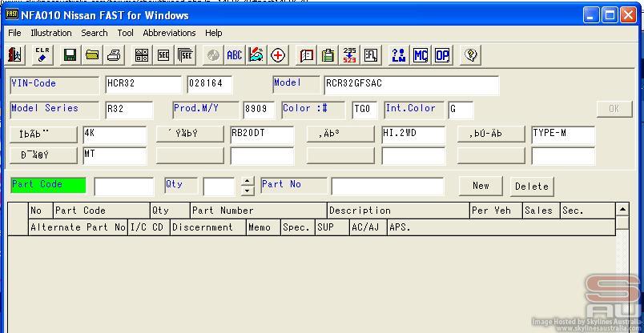The image size is (644, 333).
Task: Save using the floppy disk icon
Action: pos(70,54)
